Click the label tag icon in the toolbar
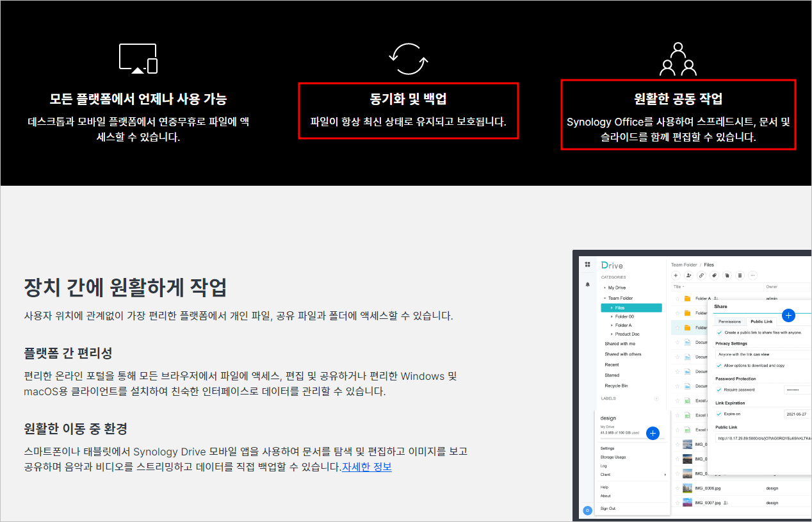The height and width of the screenshot is (522, 812). click(715, 275)
